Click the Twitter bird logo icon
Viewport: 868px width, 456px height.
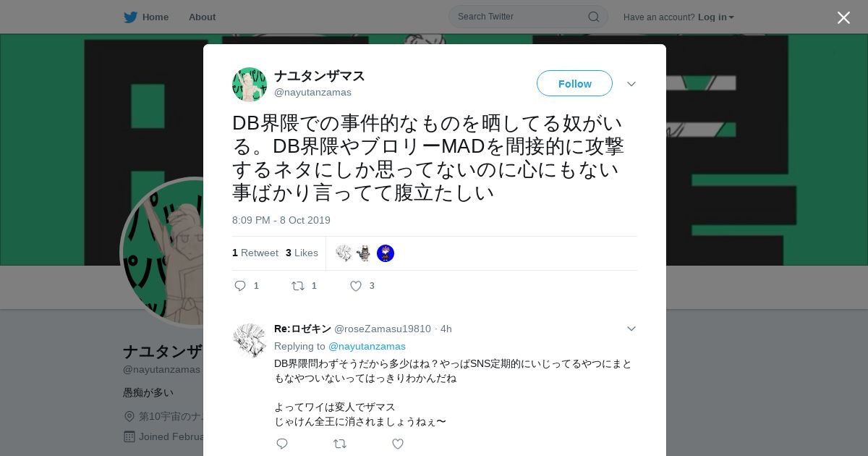coord(130,17)
